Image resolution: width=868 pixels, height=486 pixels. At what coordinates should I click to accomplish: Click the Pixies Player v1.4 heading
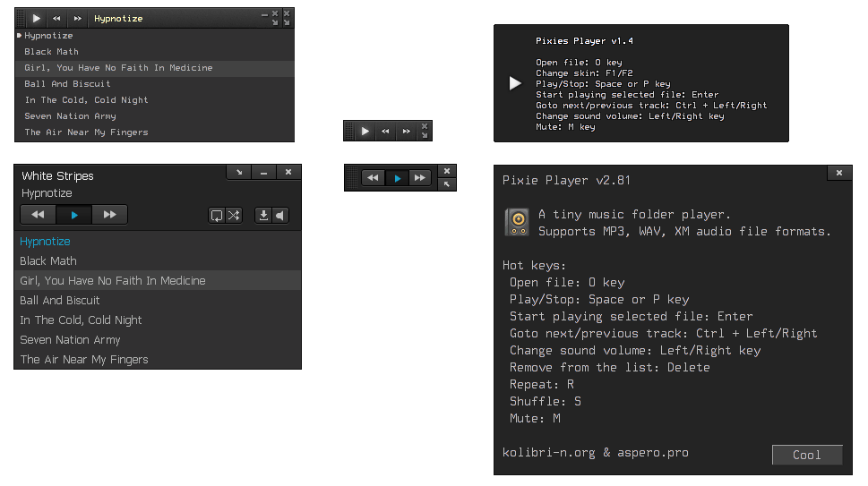pos(585,40)
